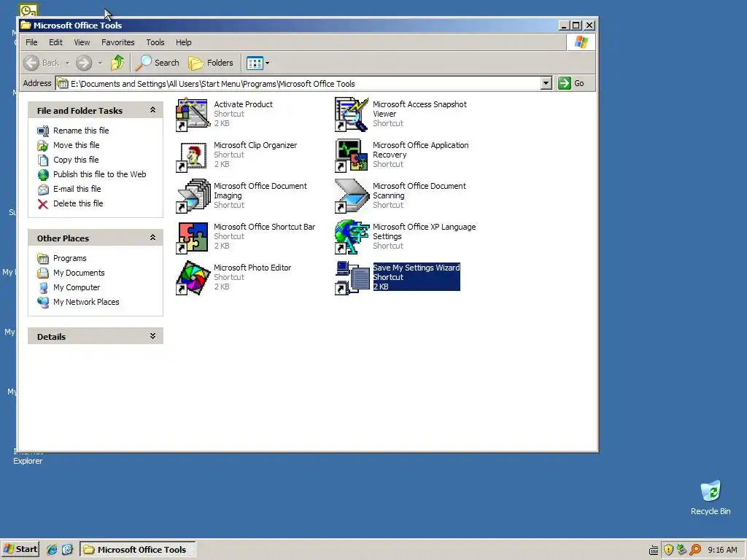Image resolution: width=747 pixels, height=560 pixels.
Task: Click the Windows flag logo in toolbar
Action: (581, 42)
